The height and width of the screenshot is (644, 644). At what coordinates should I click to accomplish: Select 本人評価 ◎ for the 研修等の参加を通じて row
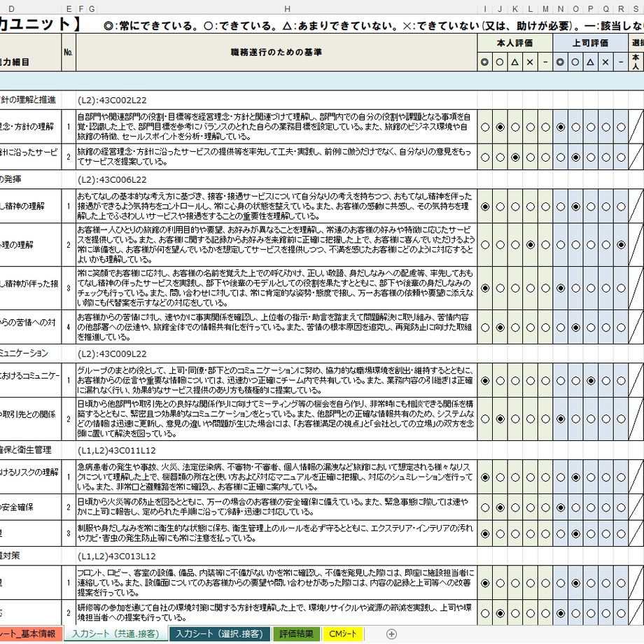[485, 614]
